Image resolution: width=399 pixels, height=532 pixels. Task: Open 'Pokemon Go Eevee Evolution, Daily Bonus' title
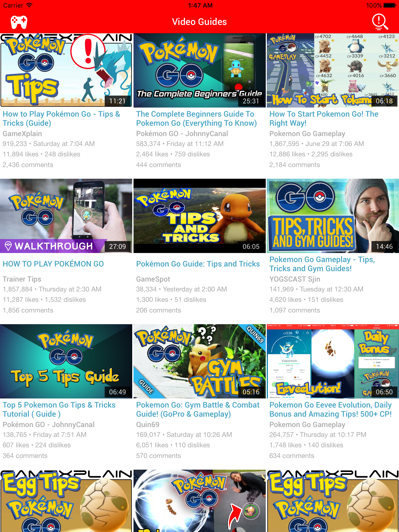point(330,409)
